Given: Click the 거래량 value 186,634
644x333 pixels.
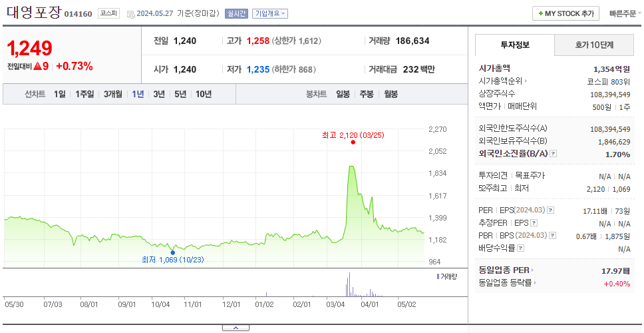Looking at the screenshot, I should [x=412, y=41].
